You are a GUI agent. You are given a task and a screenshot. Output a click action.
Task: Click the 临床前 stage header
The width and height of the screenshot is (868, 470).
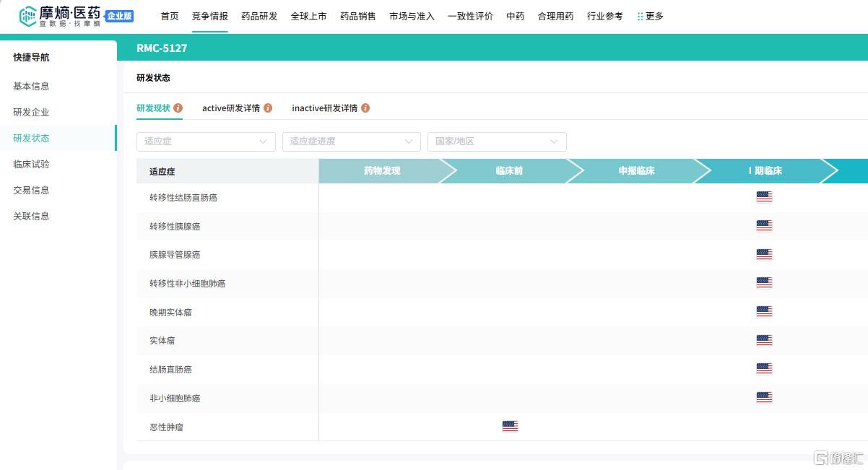pyautogui.click(x=509, y=171)
